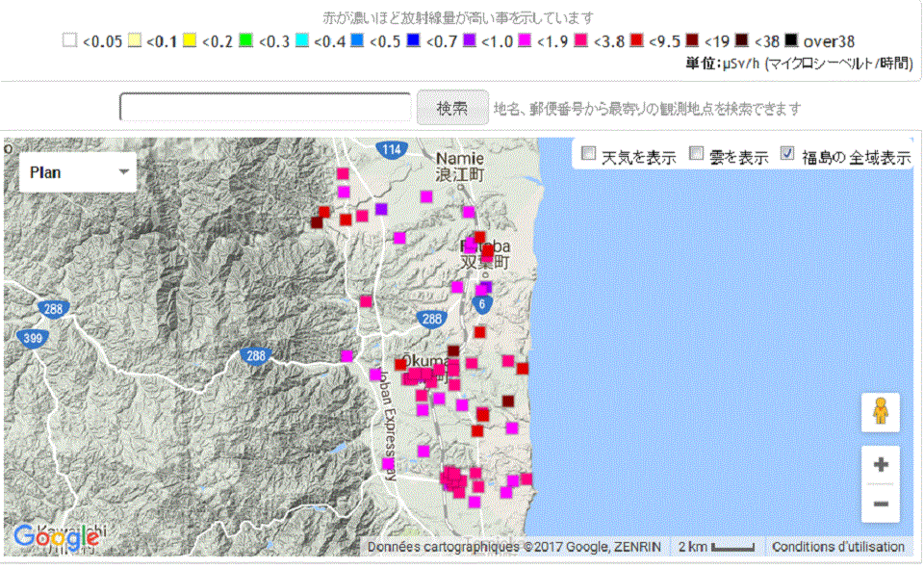This screenshot has height=569, width=924.
Task: Zoom out with the minus button
Action: click(x=880, y=504)
